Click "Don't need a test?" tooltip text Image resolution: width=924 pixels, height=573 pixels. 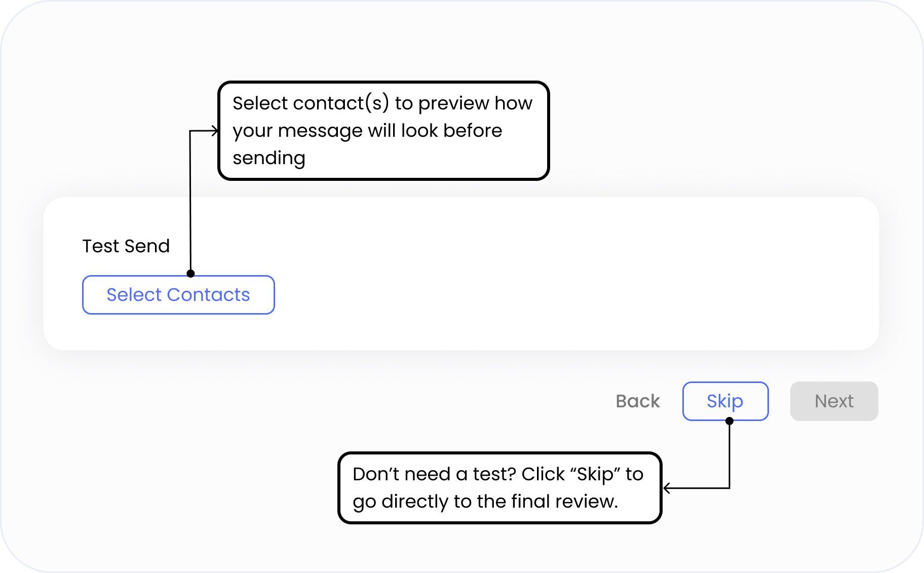pos(434,474)
